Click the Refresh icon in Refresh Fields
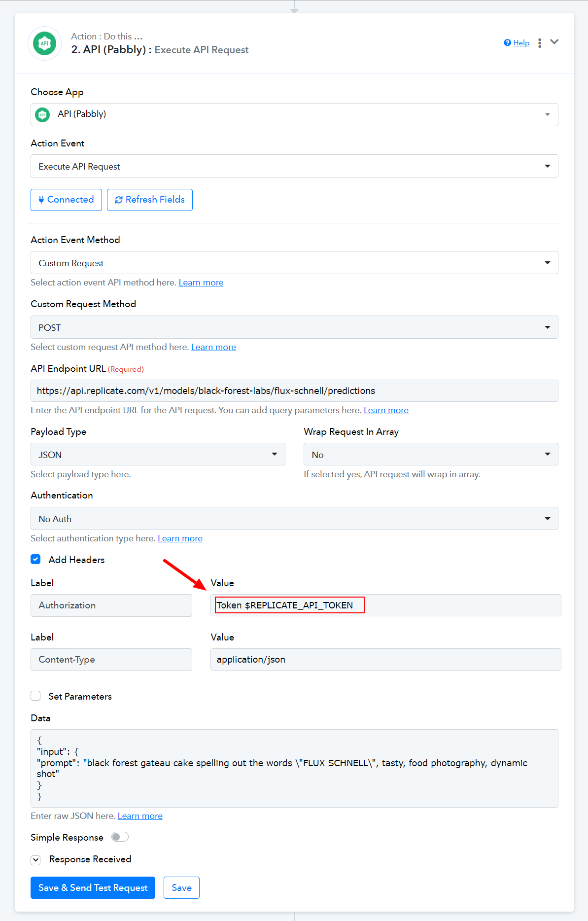The width and height of the screenshot is (588, 921). [119, 200]
